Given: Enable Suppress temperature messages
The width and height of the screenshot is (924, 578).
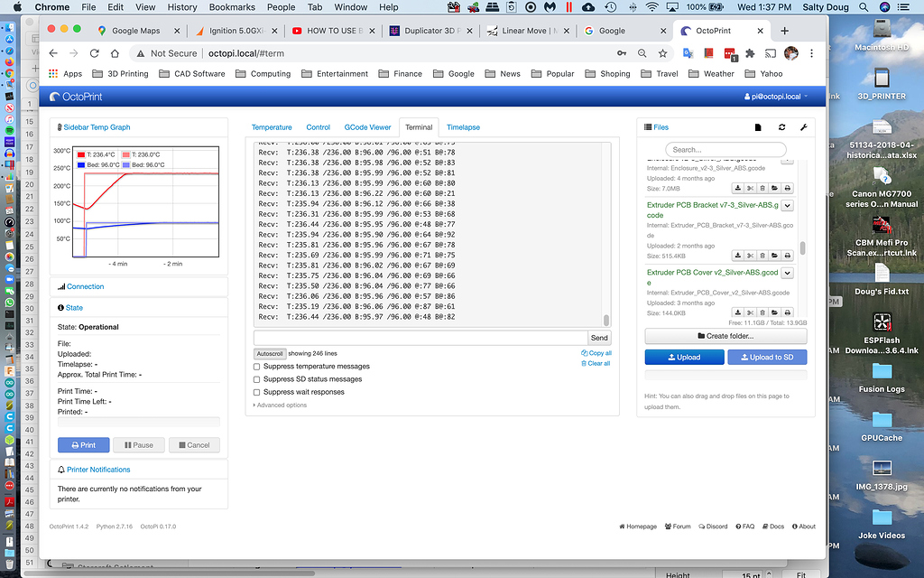Looking at the screenshot, I should coord(257,367).
